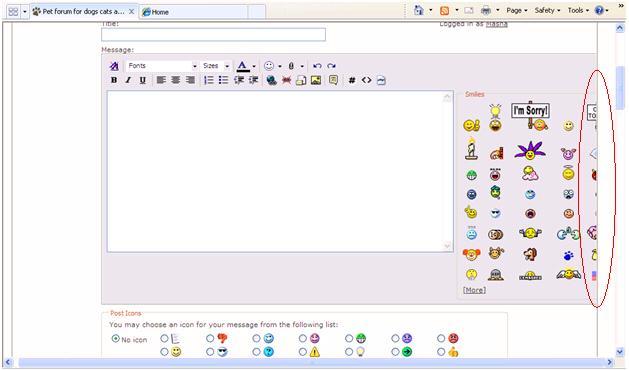Click inside the Title input field
This screenshot has height=370, width=629.
[213, 35]
